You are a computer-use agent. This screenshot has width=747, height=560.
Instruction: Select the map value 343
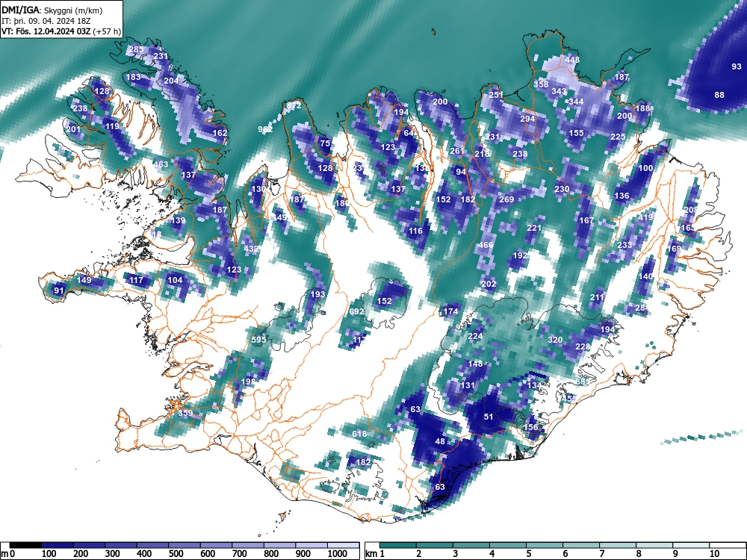tap(559, 91)
